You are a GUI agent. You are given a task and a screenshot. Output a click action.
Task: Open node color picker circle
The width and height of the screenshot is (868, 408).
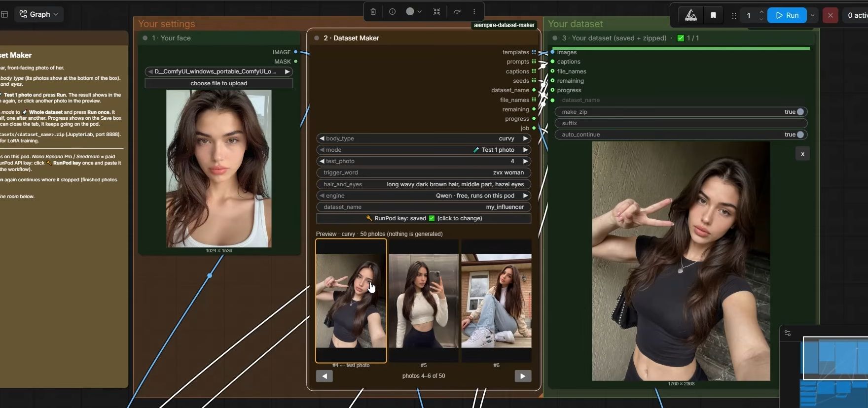tap(410, 12)
